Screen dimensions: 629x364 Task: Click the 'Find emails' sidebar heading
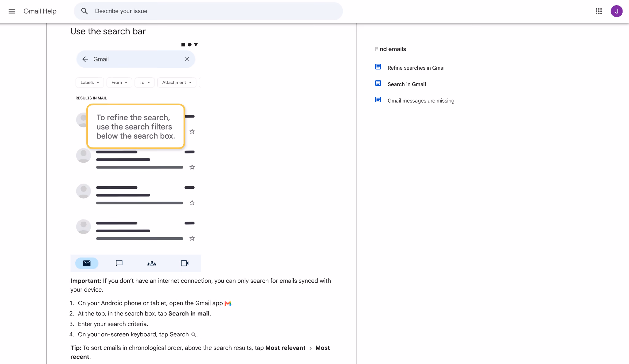[x=390, y=49]
